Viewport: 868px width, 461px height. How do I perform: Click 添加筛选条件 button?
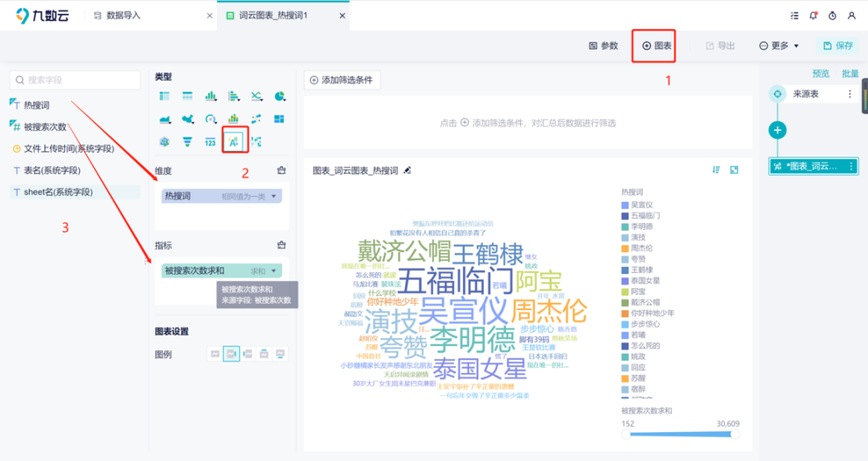[x=342, y=80]
